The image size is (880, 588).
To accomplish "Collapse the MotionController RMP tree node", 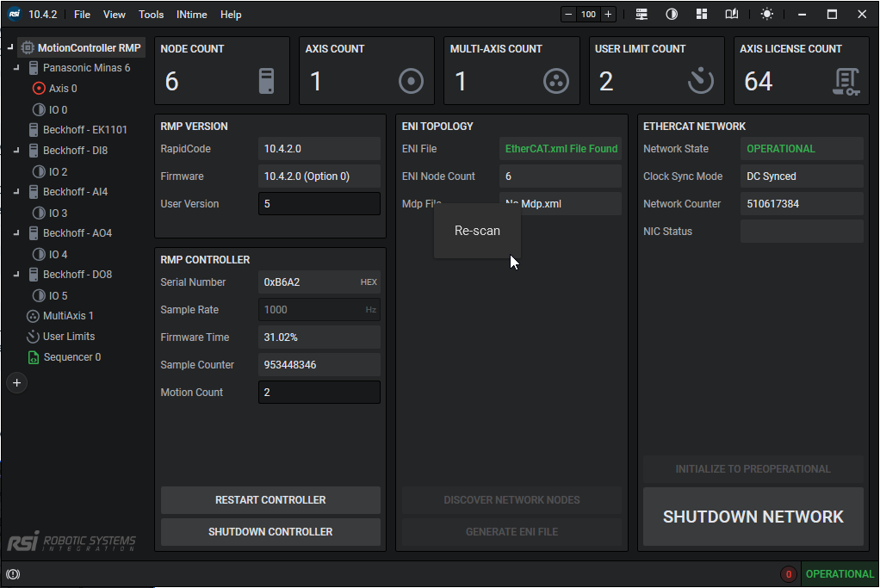I will [10, 47].
